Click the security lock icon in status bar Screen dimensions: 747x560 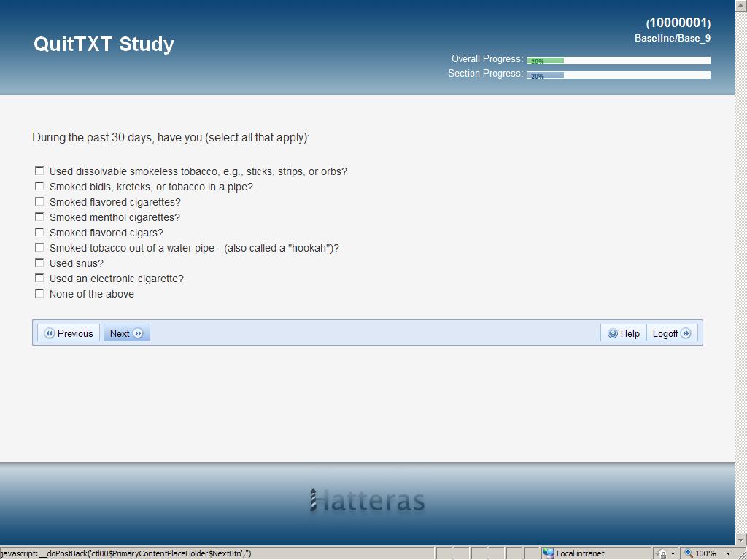[661, 553]
